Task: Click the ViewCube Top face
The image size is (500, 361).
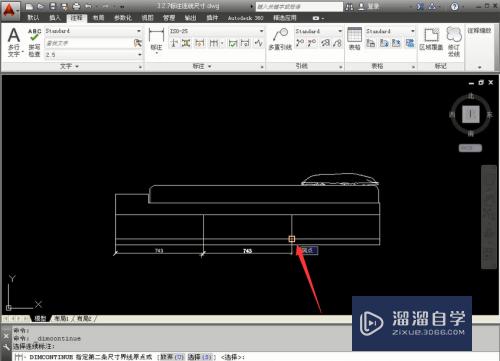Action: pos(471,114)
